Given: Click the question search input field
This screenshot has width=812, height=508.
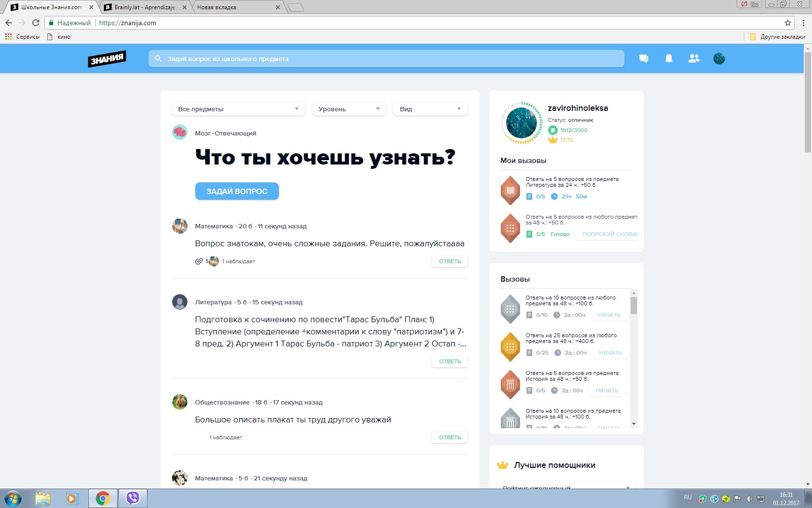Looking at the screenshot, I should (x=387, y=59).
